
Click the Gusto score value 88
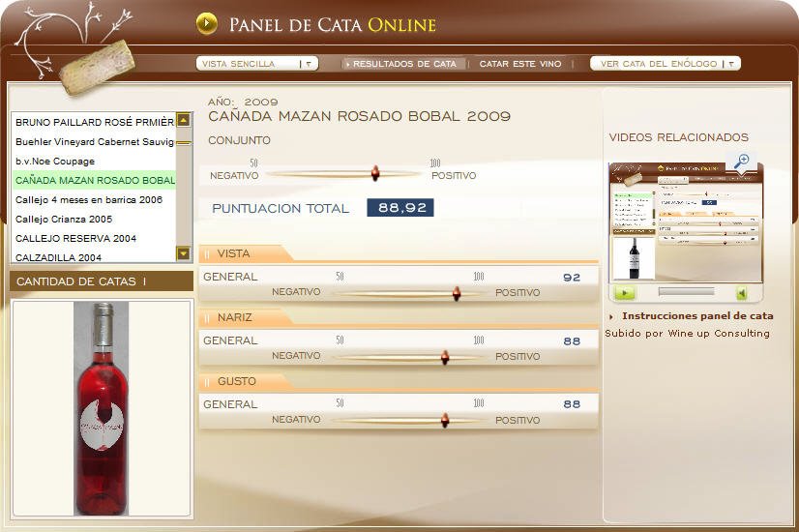tap(572, 404)
